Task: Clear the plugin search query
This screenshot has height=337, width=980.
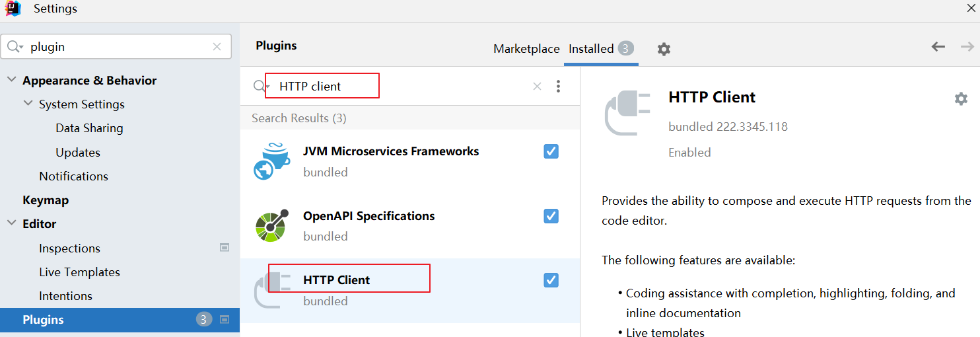Action: (537, 86)
